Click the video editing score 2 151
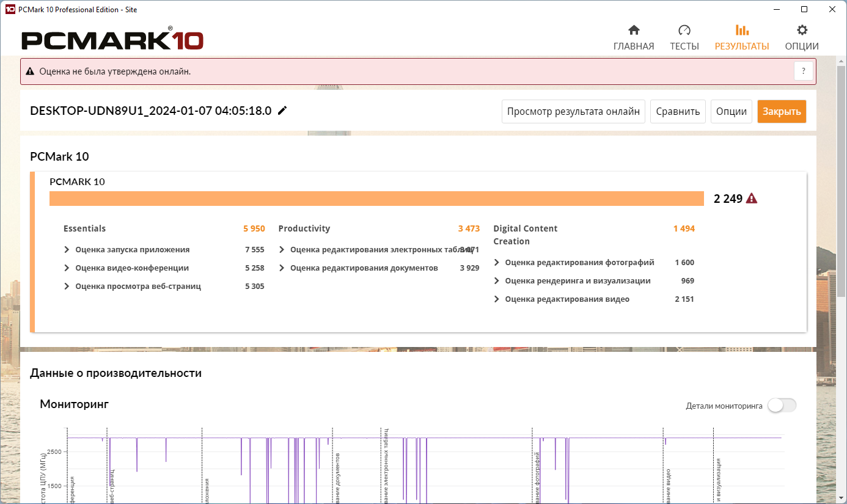 [684, 299]
